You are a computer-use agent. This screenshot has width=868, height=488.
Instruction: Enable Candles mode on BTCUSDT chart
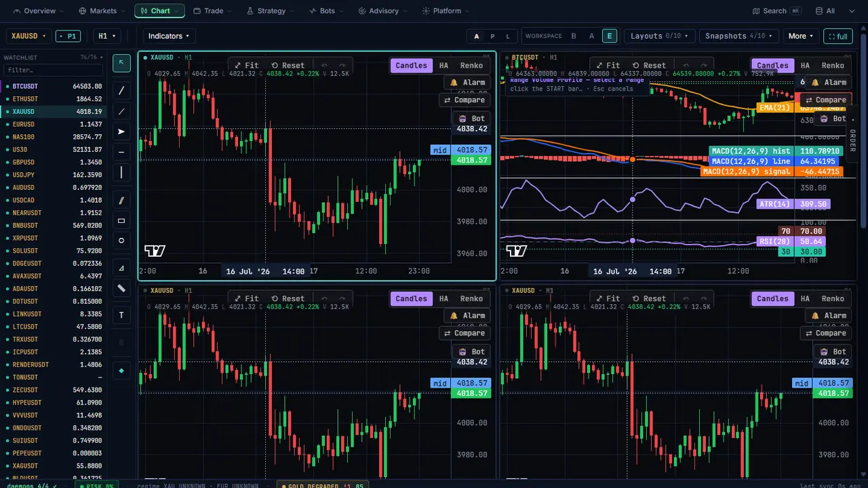point(772,66)
